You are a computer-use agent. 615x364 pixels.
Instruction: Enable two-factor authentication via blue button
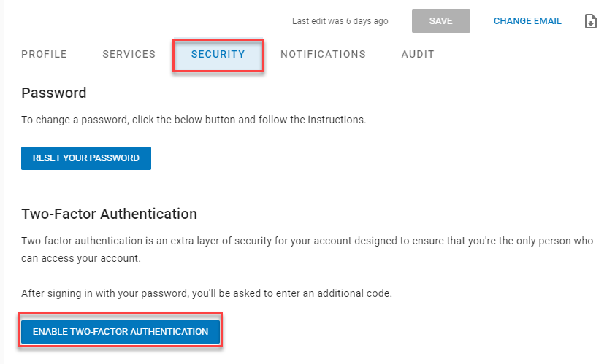tap(121, 331)
